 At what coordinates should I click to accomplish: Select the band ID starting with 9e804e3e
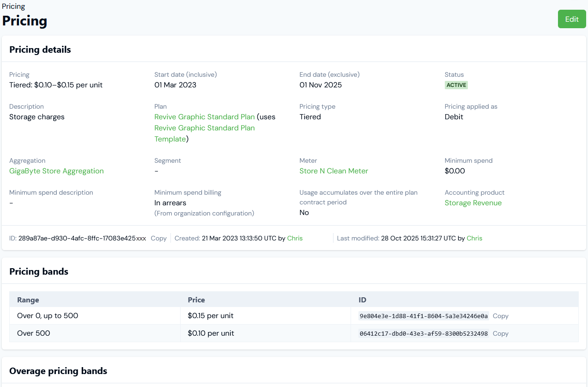(424, 316)
